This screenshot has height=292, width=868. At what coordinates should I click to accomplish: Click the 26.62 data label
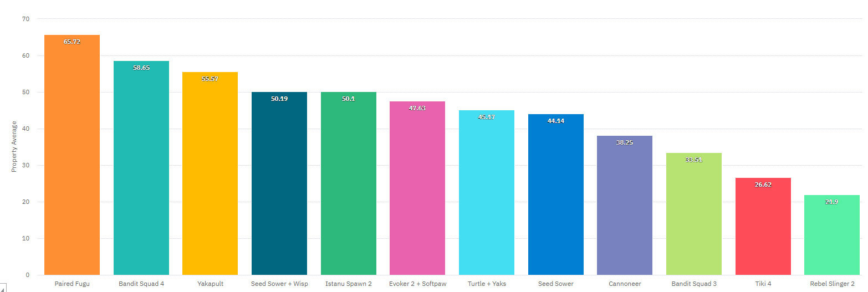pos(763,185)
